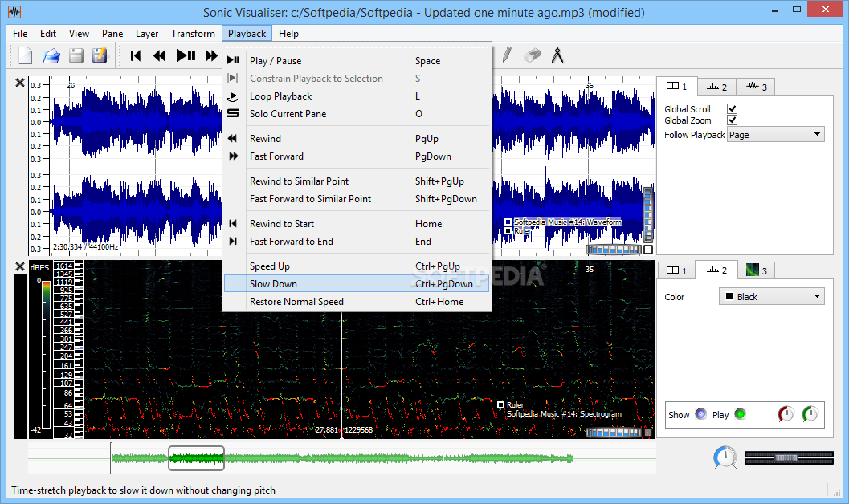This screenshot has height=504, width=849.
Task: Select lower pane spectrogram tab 3
Action: tap(756, 270)
